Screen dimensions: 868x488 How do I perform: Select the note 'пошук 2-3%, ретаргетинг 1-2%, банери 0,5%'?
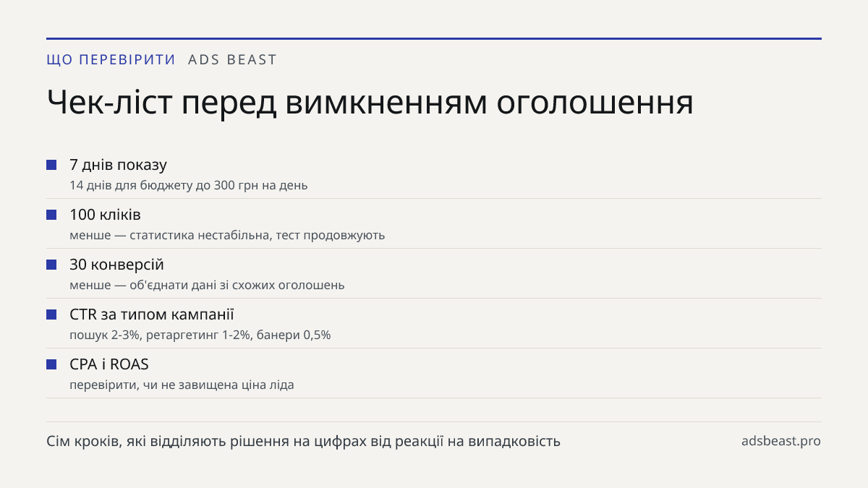[200, 335]
